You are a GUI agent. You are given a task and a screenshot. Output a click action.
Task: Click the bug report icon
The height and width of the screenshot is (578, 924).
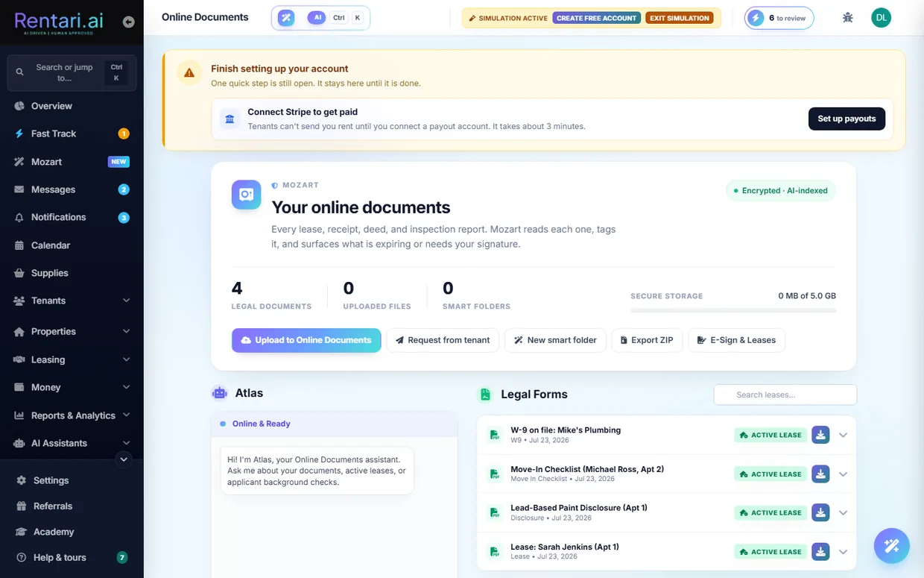[847, 18]
